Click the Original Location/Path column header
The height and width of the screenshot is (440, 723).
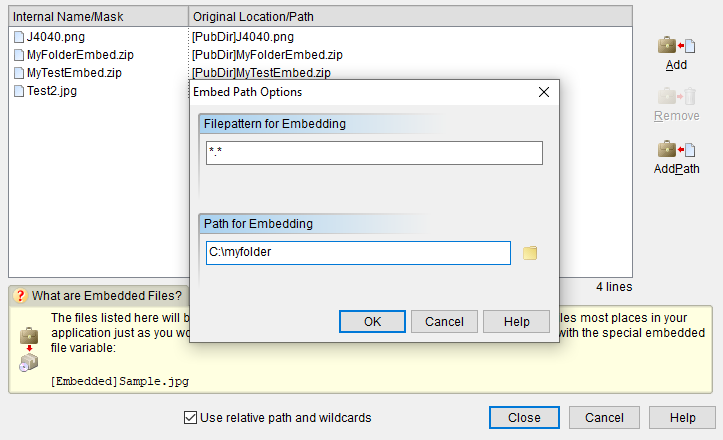(x=410, y=16)
